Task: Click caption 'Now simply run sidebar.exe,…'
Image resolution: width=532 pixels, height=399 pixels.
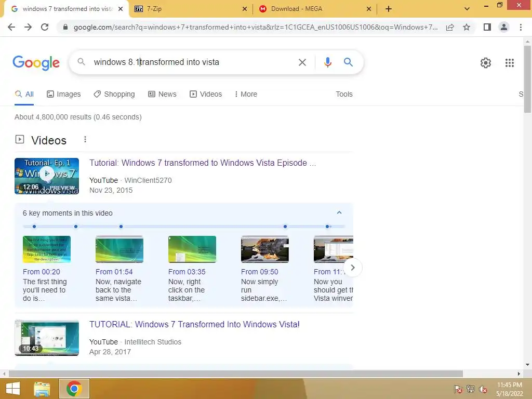Action: click(x=264, y=290)
